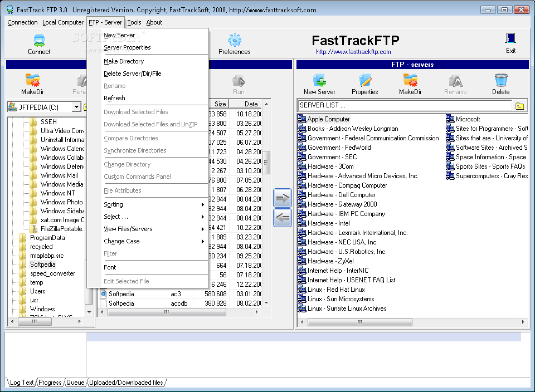Click the Connect toolbar icon
This screenshot has height=392, width=535.
39,41
